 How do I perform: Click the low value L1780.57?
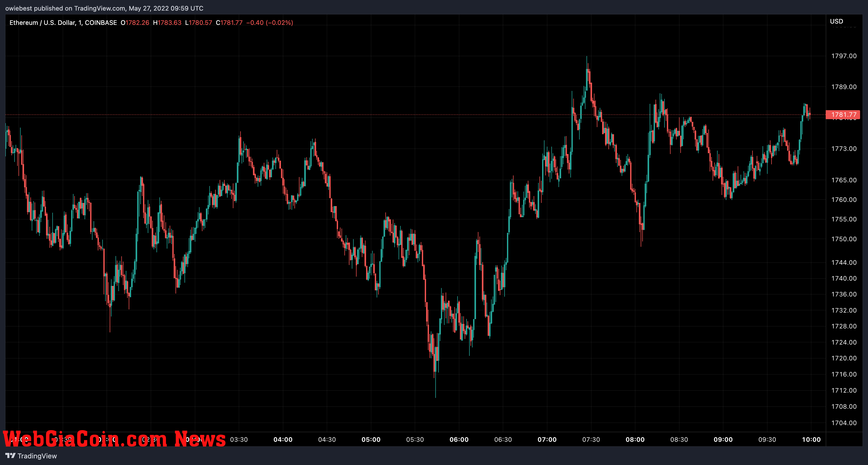tap(198, 22)
